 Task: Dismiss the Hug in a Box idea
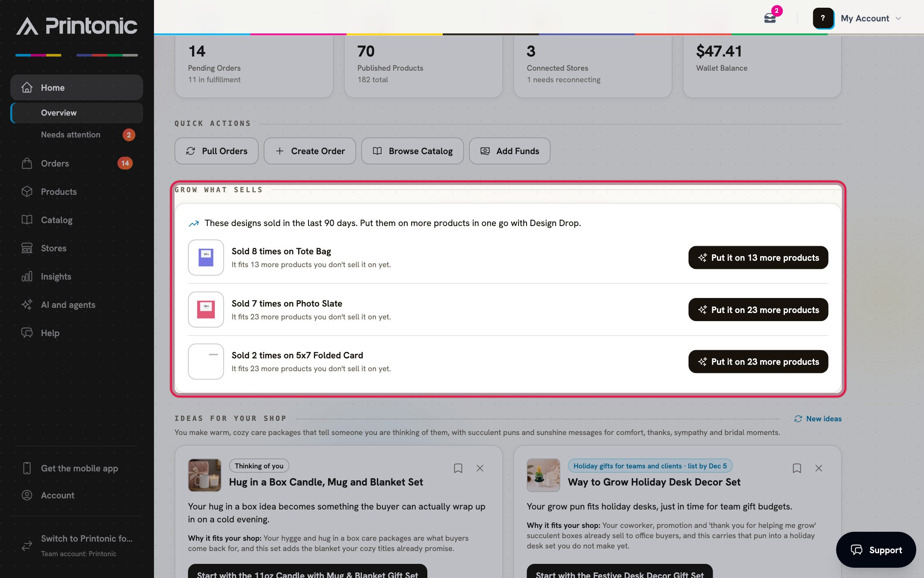coord(480,468)
